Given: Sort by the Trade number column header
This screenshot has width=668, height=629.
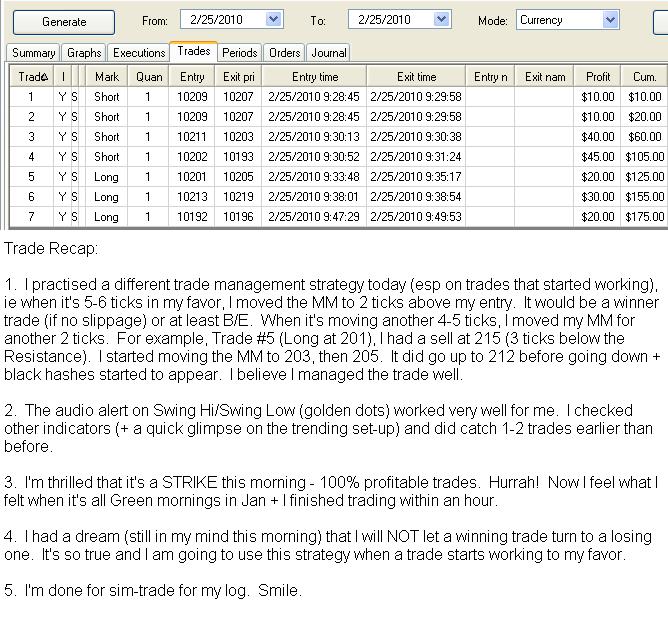Looking at the screenshot, I should point(32,77).
